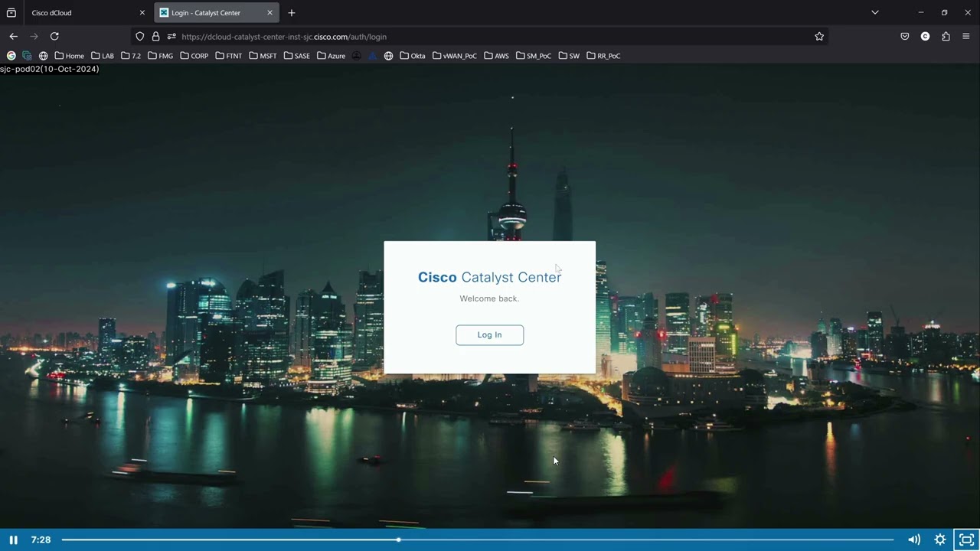This screenshot has width=980, height=551.
Task: Minimize the Firefox window
Action: tap(920, 12)
